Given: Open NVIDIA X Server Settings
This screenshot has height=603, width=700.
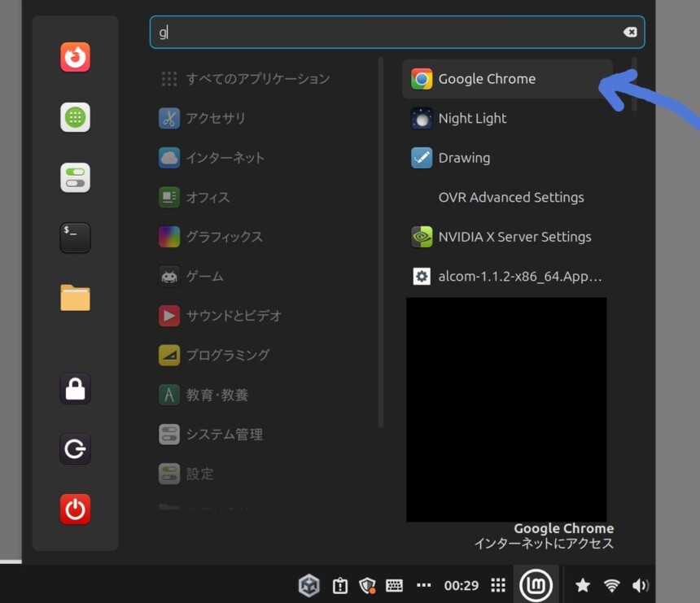Looking at the screenshot, I should pos(507,237).
